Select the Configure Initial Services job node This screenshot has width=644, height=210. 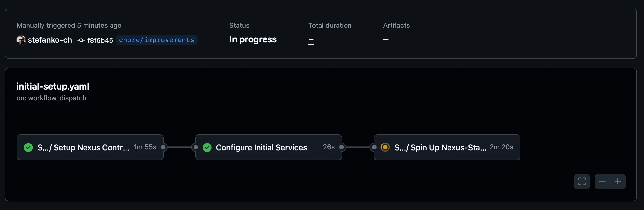point(261,148)
